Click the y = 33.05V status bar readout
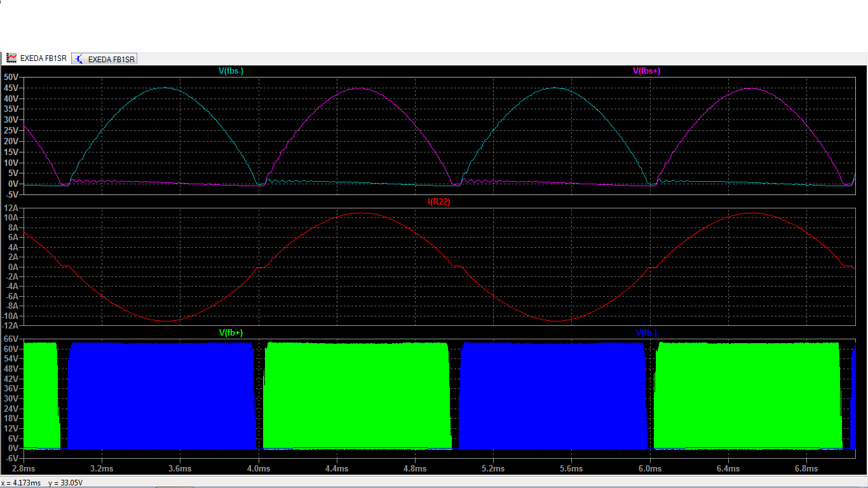 pyautogui.click(x=66, y=483)
